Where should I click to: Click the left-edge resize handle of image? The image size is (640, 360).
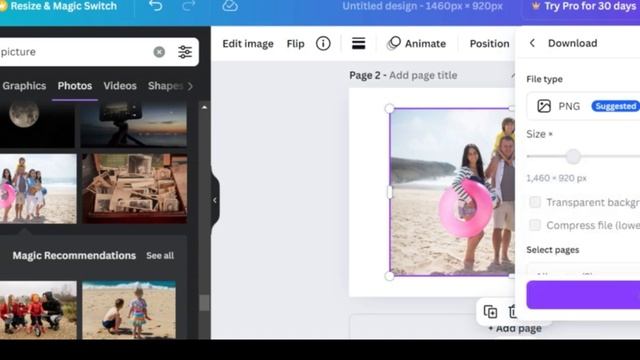click(390, 192)
